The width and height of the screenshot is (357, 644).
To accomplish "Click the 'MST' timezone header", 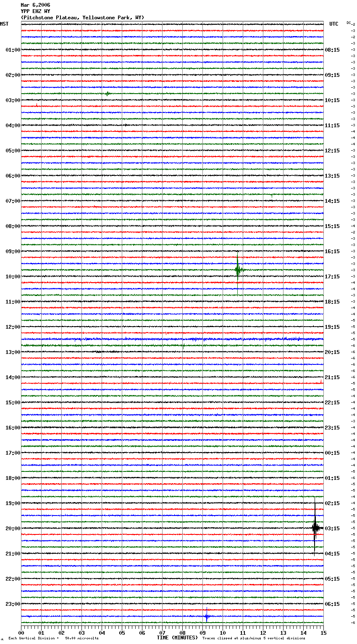I will 4,24.
